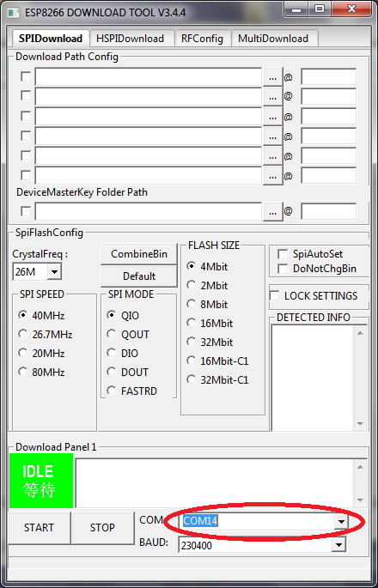Select QOUT SPI mode
The height and width of the screenshot is (588, 378).
pyautogui.click(x=112, y=334)
